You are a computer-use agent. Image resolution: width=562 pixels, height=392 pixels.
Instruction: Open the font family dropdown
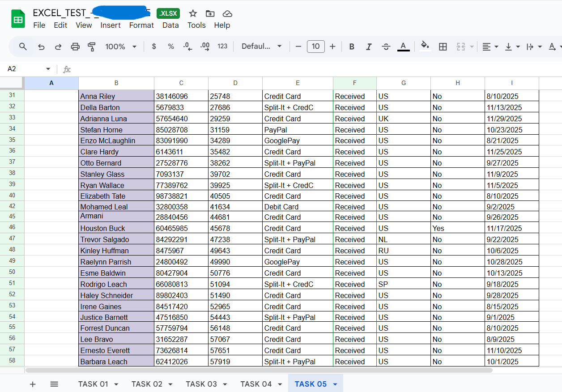tap(262, 47)
